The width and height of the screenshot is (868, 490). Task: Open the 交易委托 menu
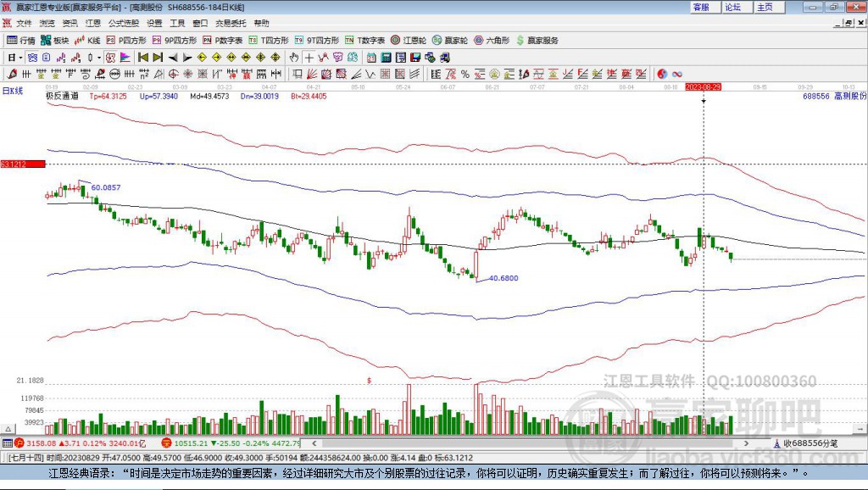point(231,23)
